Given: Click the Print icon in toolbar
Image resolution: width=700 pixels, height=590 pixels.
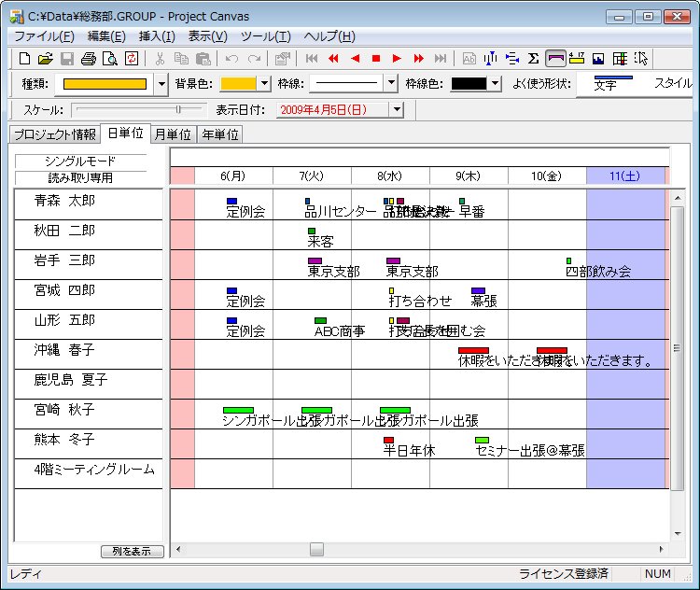Looking at the screenshot, I should 88,59.
